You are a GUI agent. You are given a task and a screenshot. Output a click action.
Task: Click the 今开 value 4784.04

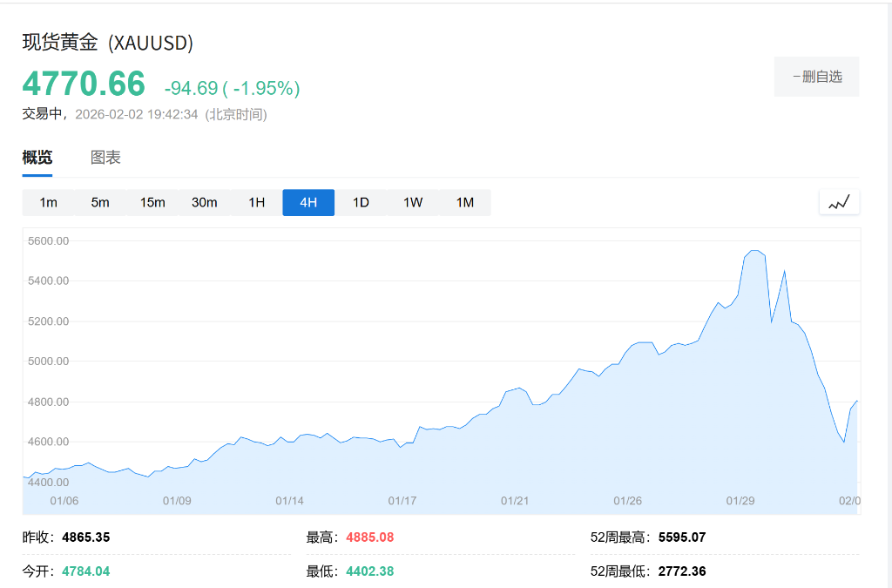point(85,571)
